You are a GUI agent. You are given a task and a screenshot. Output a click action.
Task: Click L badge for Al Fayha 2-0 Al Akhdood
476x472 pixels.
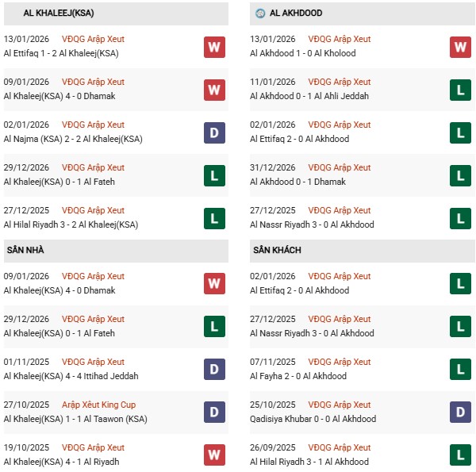click(460, 370)
